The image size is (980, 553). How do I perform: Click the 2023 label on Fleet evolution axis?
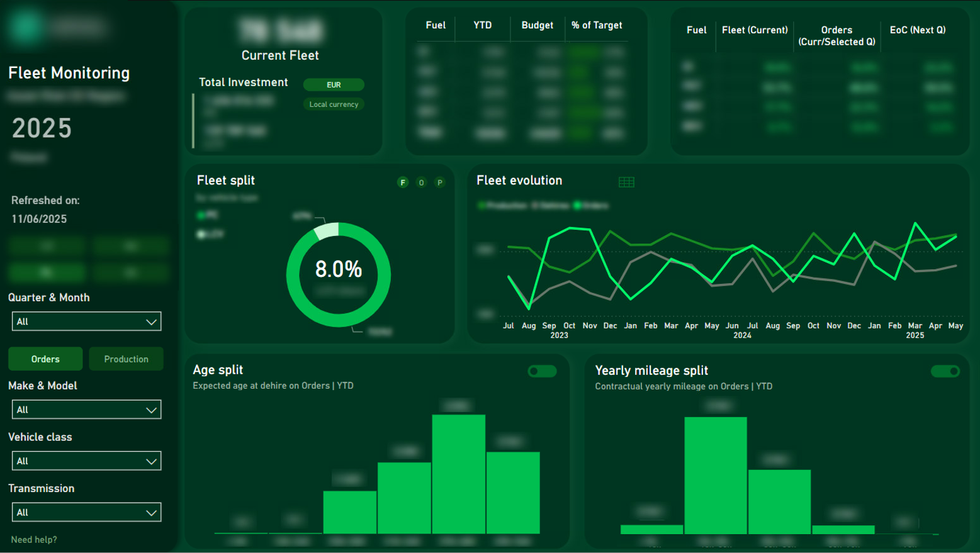click(x=559, y=335)
